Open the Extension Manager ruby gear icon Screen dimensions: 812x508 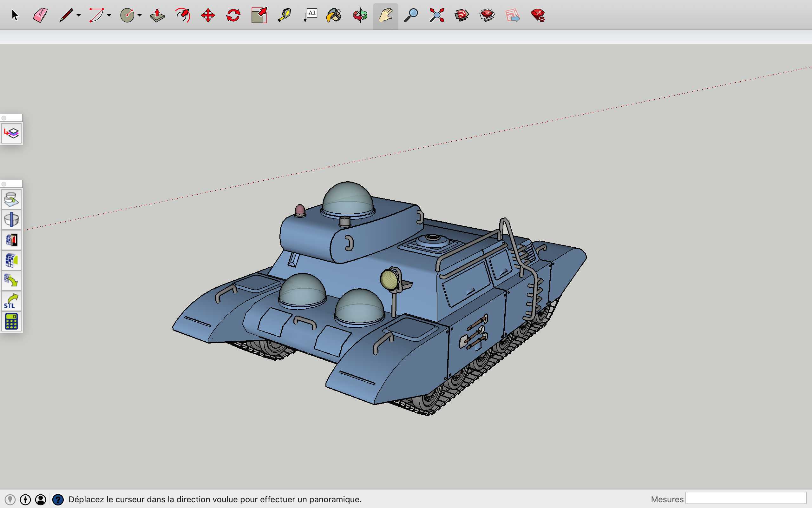tap(538, 16)
